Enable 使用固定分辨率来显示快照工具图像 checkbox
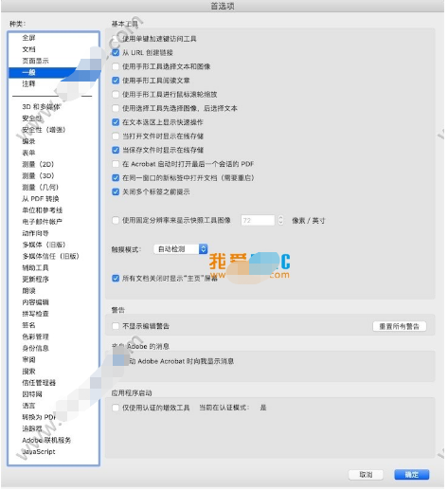The image size is (448, 491). (x=116, y=221)
